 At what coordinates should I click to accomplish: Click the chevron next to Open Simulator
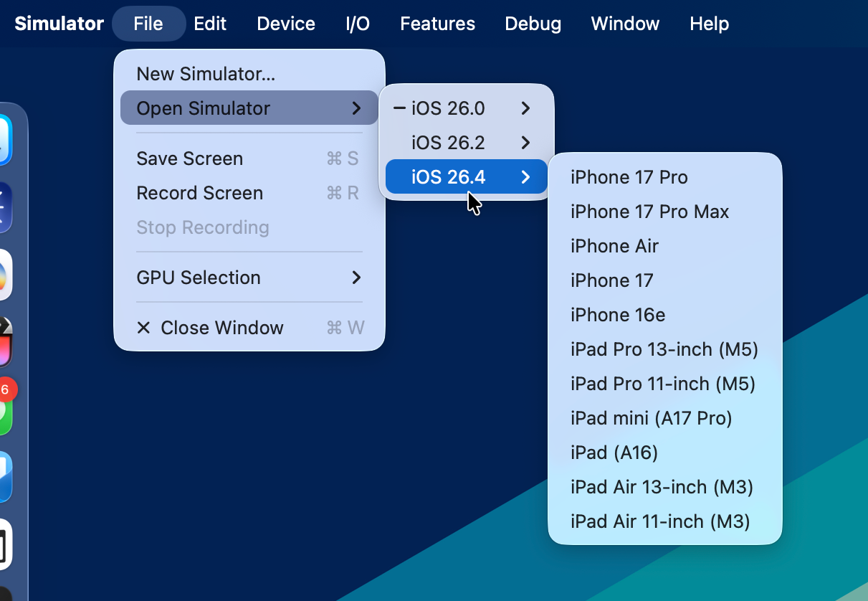tap(356, 108)
